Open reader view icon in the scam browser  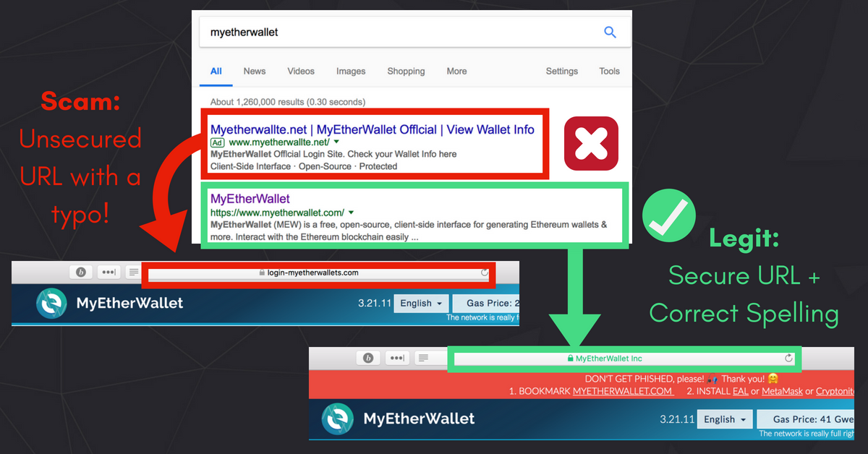click(133, 273)
